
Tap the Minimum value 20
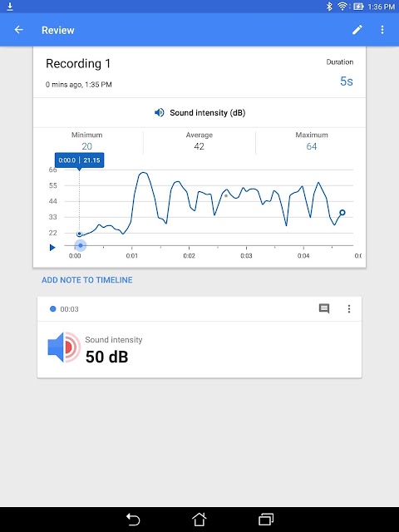tap(86, 146)
